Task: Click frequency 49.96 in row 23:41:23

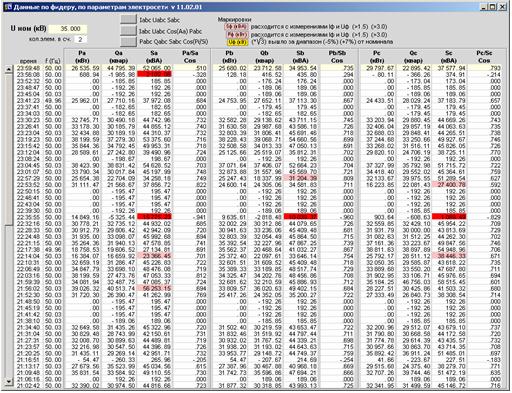Action: tap(53, 101)
